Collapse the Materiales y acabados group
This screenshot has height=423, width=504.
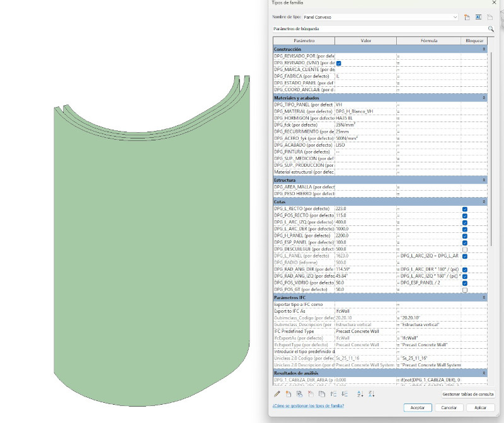tap(484, 98)
